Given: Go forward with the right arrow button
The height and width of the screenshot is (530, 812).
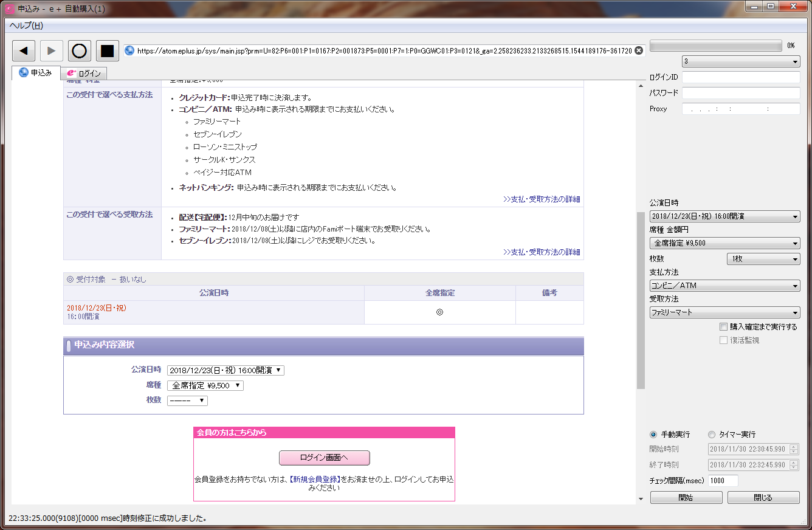Looking at the screenshot, I should coord(52,51).
